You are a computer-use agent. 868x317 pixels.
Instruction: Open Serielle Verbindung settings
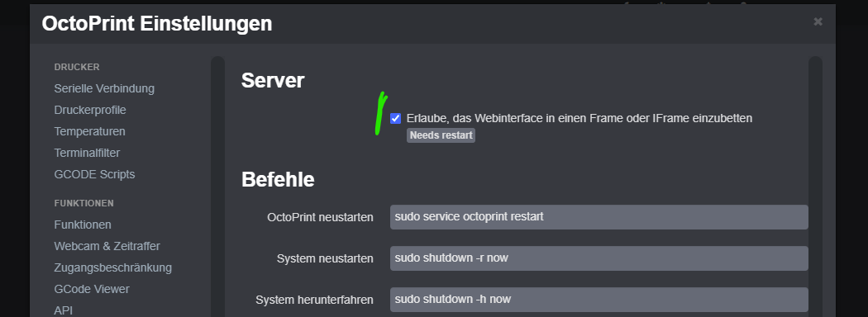click(x=104, y=88)
